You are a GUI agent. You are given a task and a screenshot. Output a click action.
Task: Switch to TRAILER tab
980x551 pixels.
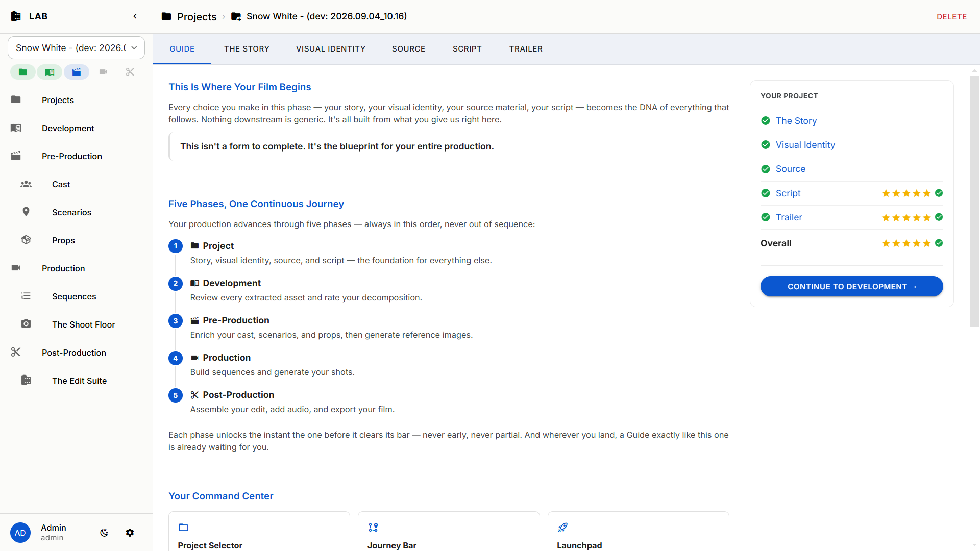point(526,49)
